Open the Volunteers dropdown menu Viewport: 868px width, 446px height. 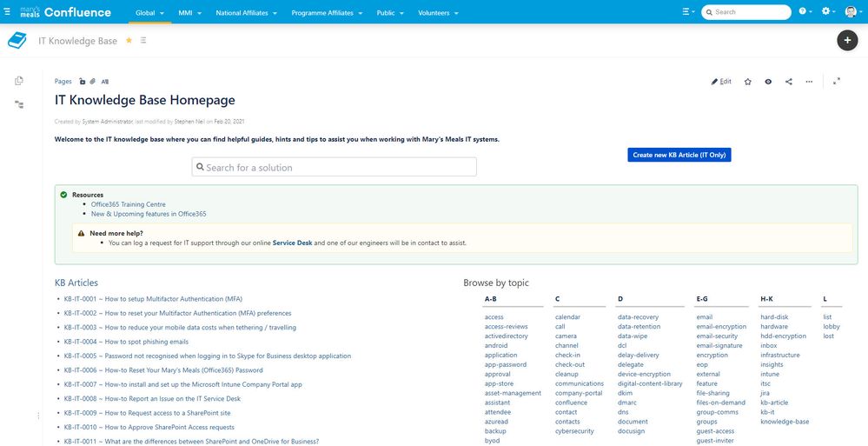click(x=438, y=12)
